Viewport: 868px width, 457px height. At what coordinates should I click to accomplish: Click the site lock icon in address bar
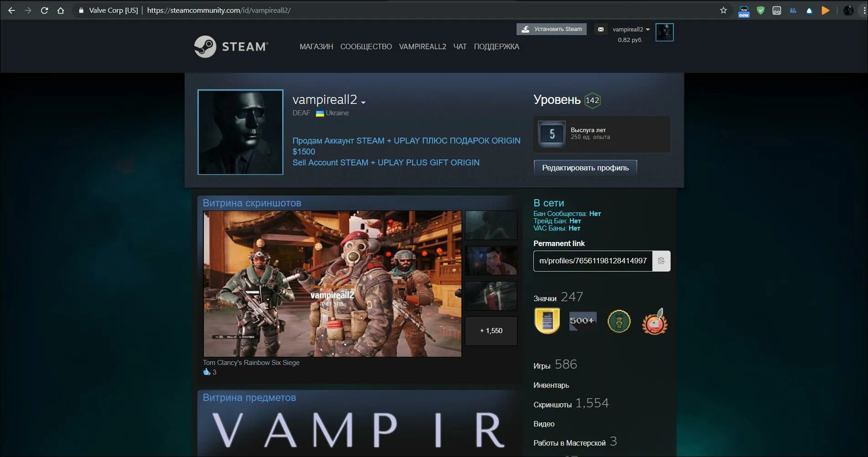pyautogui.click(x=81, y=10)
